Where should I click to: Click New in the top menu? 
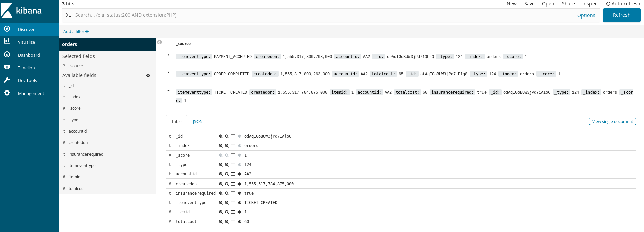click(511, 4)
